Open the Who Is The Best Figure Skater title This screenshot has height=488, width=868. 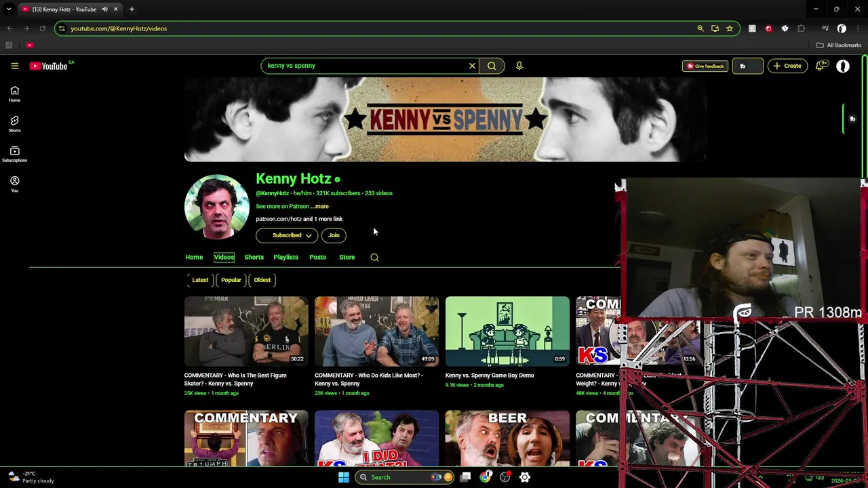pyautogui.click(x=235, y=379)
